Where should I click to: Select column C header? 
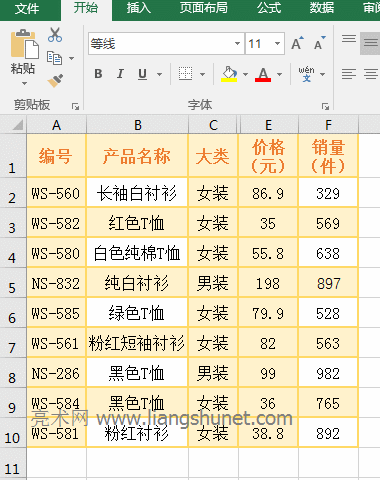point(213,125)
